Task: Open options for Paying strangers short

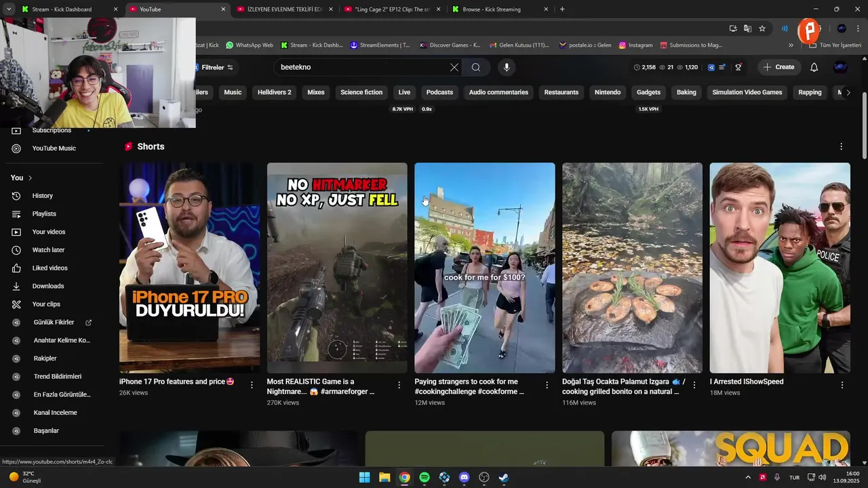Action: tap(547, 385)
